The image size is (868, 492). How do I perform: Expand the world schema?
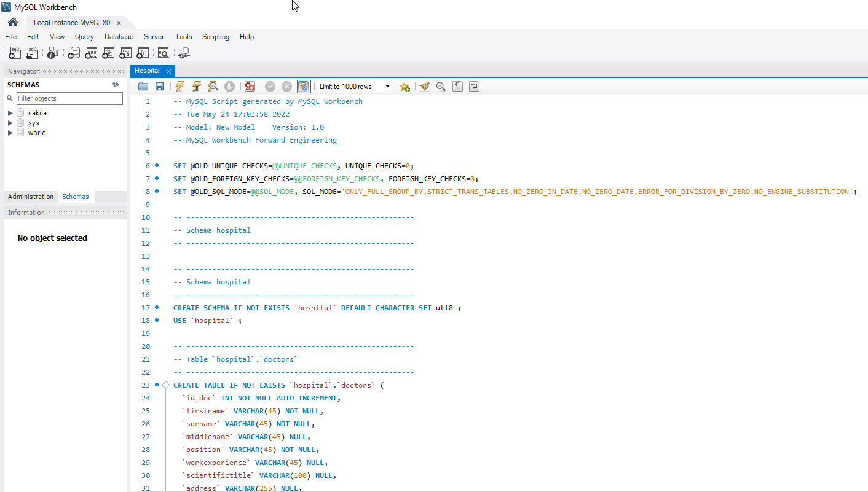pyautogui.click(x=10, y=133)
